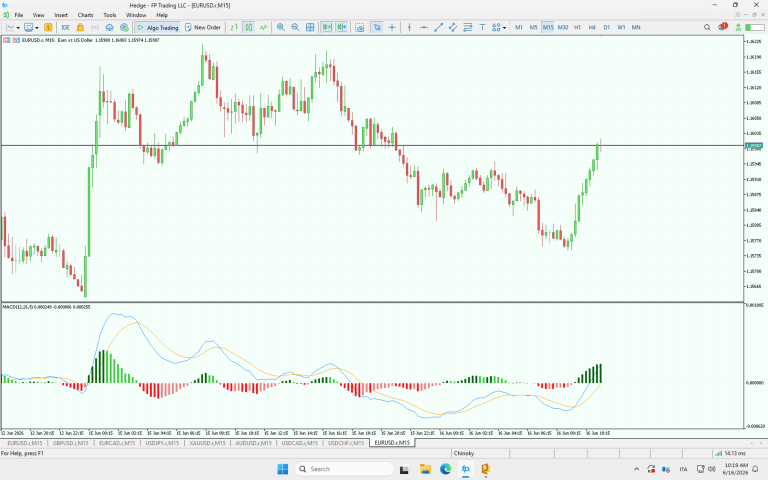This screenshot has width=768, height=480.
Task: Toggle chart shift from right edge
Action: (341, 27)
